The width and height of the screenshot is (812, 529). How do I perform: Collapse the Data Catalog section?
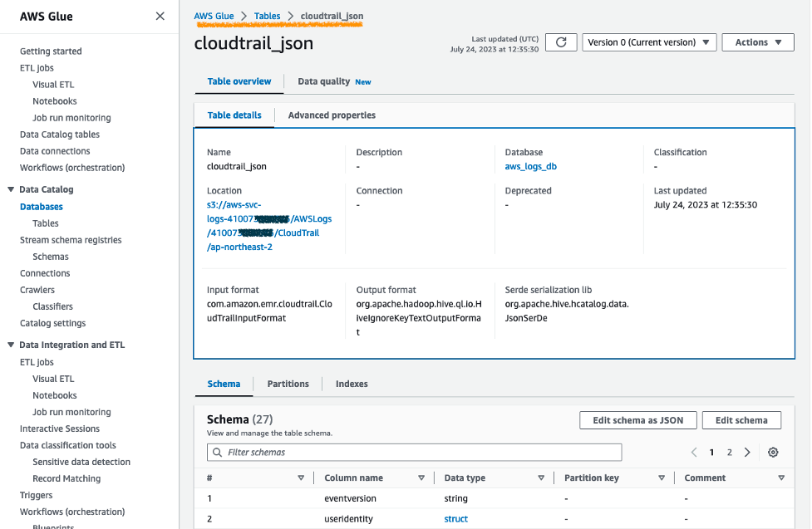coord(10,189)
